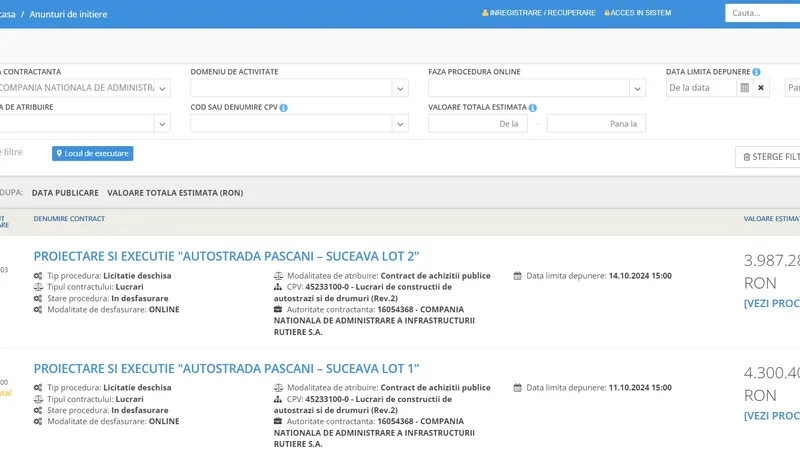Viewport: 800px width, 450px height.
Task: Click the pin icon on Locul de executare
Action: pos(59,154)
